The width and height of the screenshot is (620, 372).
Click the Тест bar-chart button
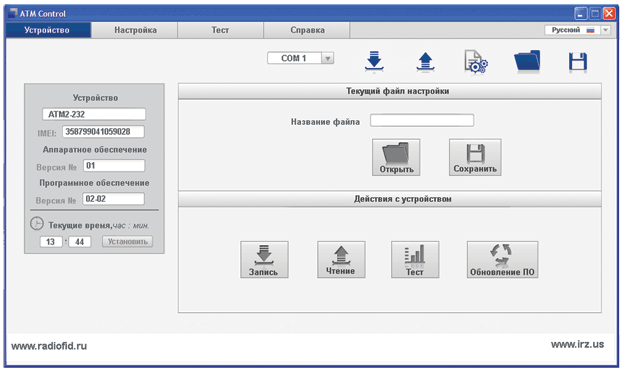pos(415,260)
